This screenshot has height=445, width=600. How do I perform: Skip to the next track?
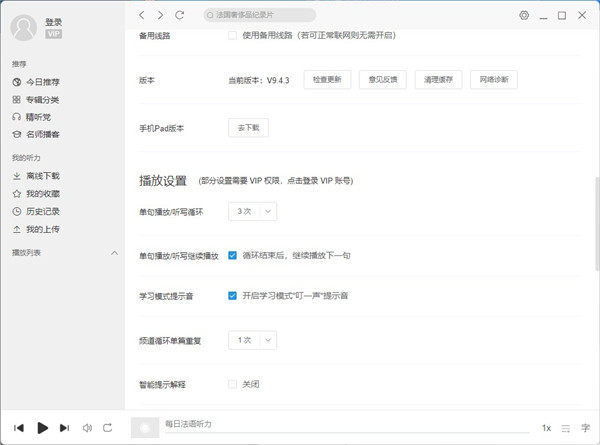pos(65,427)
